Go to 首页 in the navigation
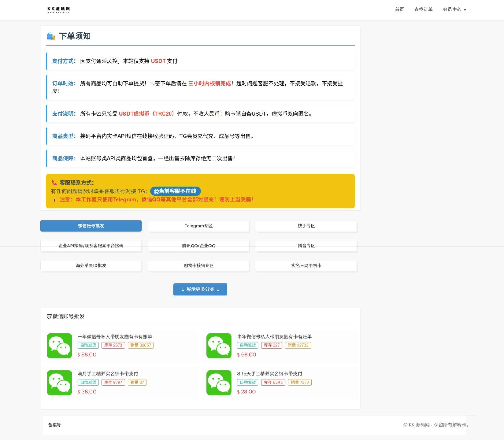This screenshot has height=440, width=504. click(x=399, y=10)
